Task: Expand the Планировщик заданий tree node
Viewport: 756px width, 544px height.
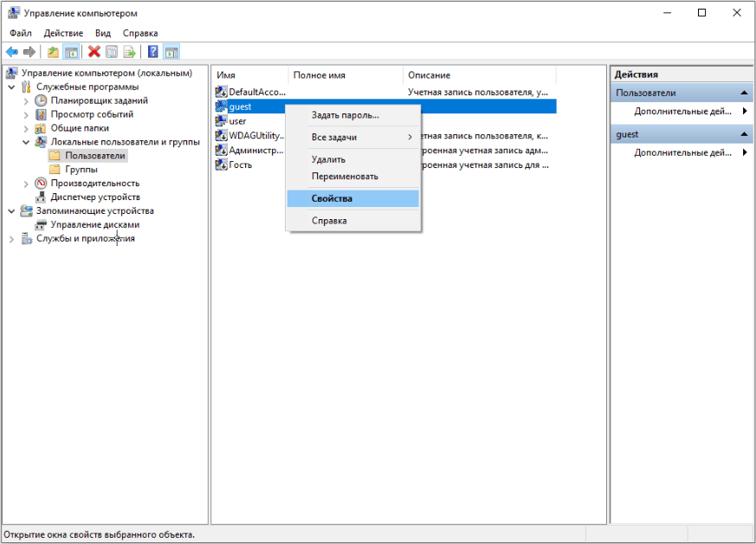Action: pyautogui.click(x=26, y=100)
